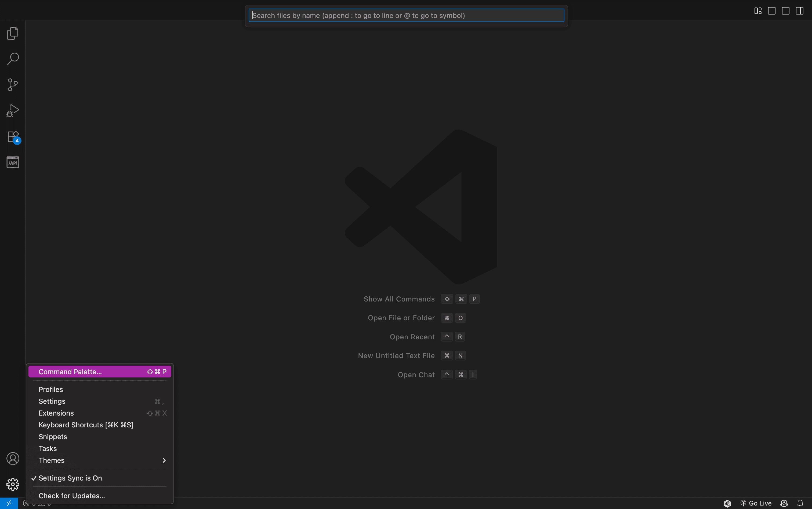Open notifications bell in status bar
The image size is (812, 509).
pos(800,503)
